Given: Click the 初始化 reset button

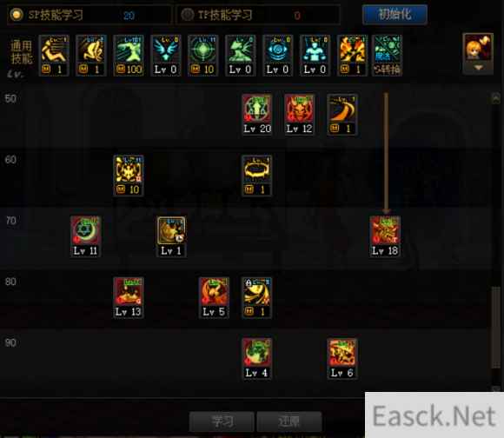Looking at the screenshot, I should tap(395, 15).
